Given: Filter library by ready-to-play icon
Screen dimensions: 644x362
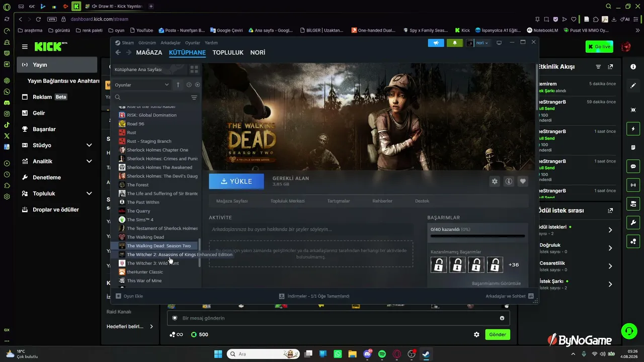Looking at the screenshot, I should pos(197,85).
